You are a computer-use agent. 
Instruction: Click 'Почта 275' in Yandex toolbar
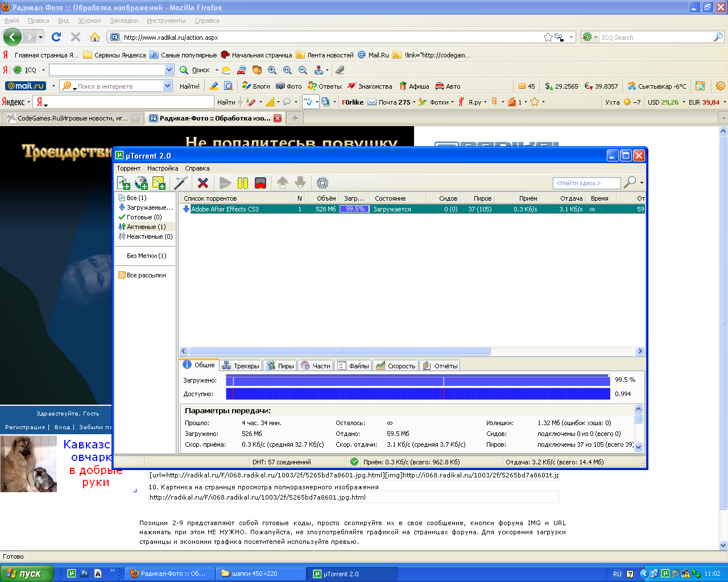tap(389, 102)
